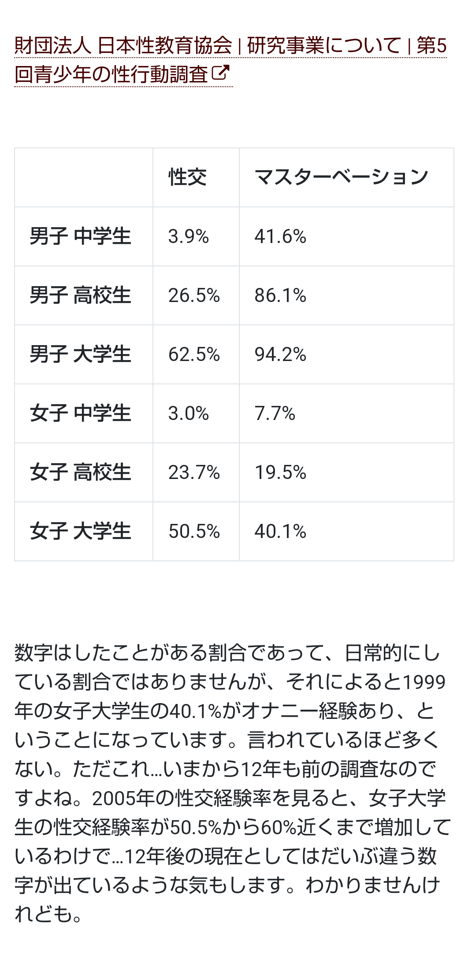Click the マスターベーション column header
The width and height of the screenshot is (472, 980).
[x=346, y=177]
